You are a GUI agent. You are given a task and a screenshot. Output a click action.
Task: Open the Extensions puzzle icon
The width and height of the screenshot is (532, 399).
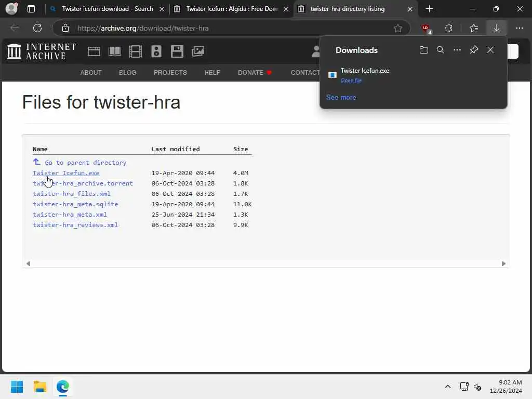pos(448,28)
